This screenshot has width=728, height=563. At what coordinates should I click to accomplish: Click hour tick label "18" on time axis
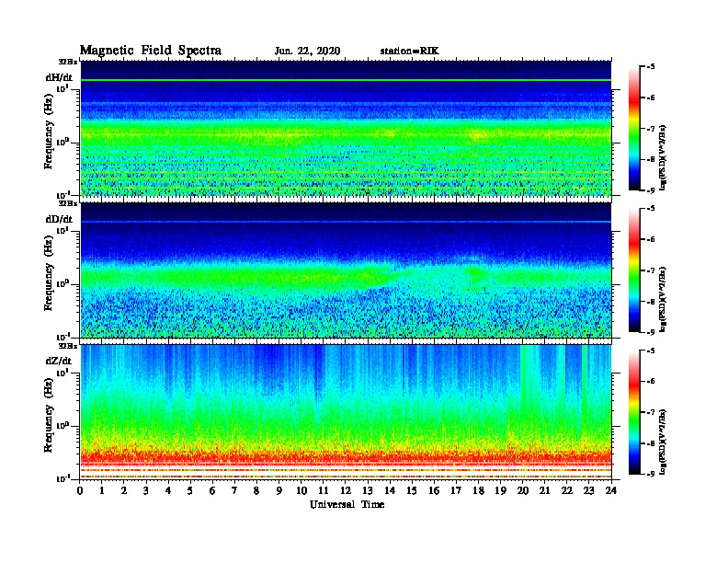pos(478,490)
